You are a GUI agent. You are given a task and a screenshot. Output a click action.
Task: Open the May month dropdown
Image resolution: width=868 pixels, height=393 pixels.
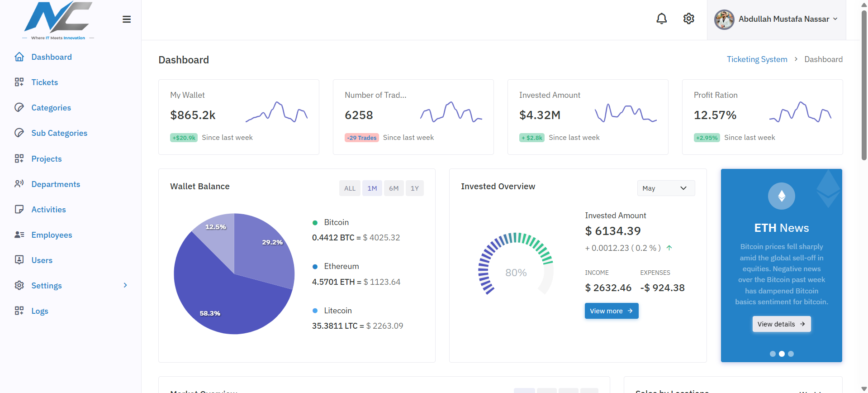[666, 188]
